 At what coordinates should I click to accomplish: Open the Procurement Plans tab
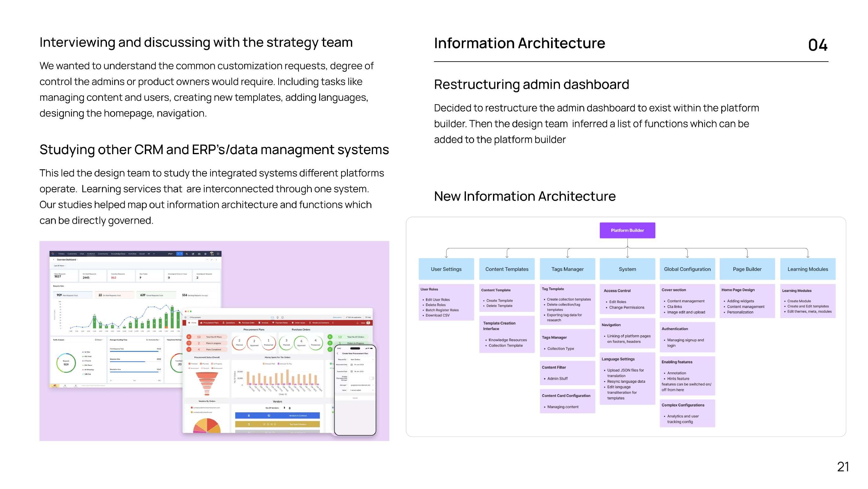tap(210, 323)
